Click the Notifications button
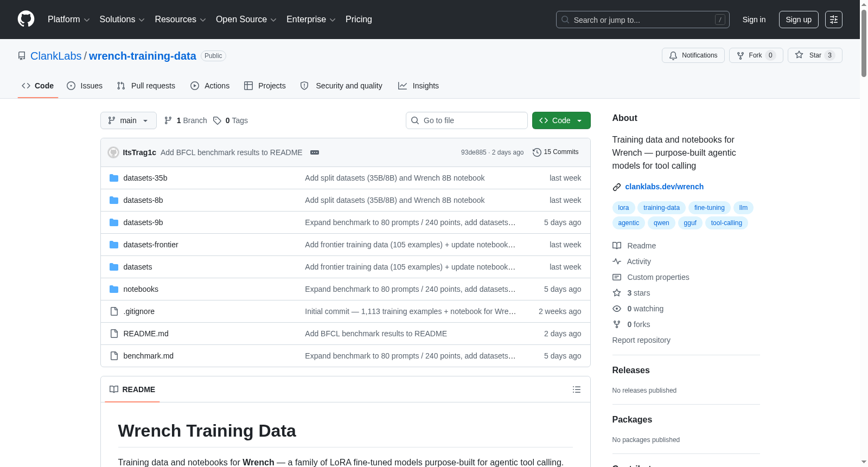Viewport: 868px width, 467px height. 693,55
